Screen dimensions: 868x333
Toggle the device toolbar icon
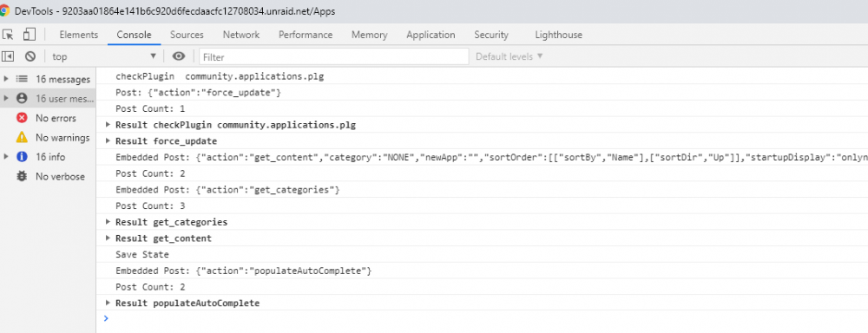click(x=29, y=35)
